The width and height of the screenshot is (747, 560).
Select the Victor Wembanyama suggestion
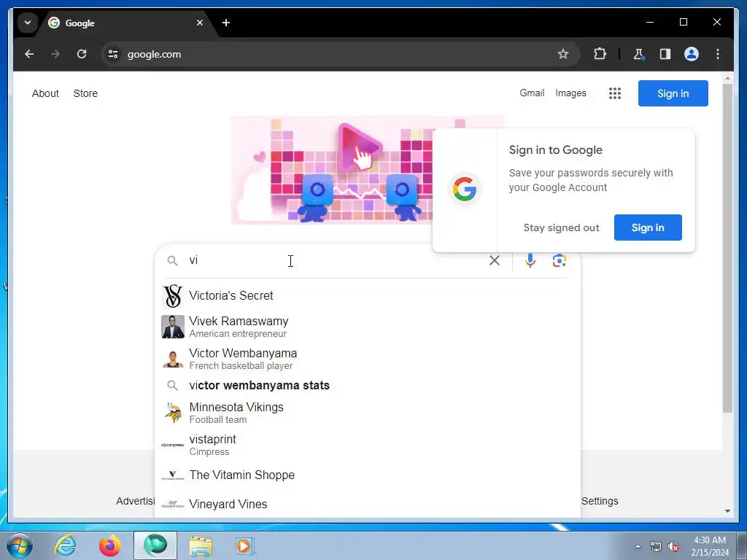368,359
